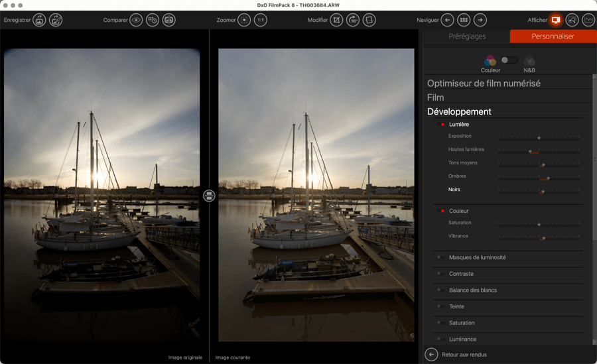This screenshot has height=364, width=597.
Task: Click the split-view divider handle
Action: pos(209,196)
